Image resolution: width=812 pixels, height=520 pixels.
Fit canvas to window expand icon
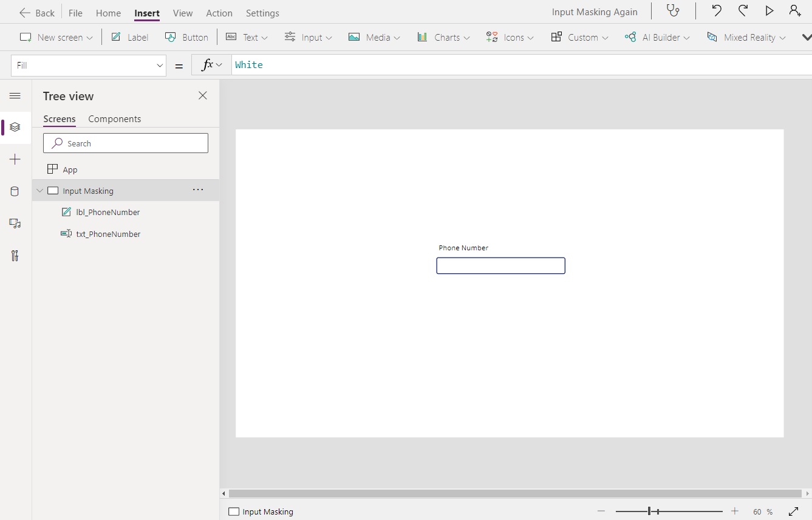point(793,511)
